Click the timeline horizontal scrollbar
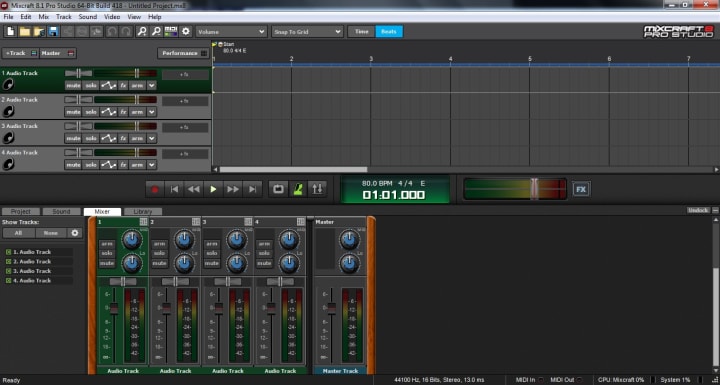This screenshot has height=385, width=720. 293,170
